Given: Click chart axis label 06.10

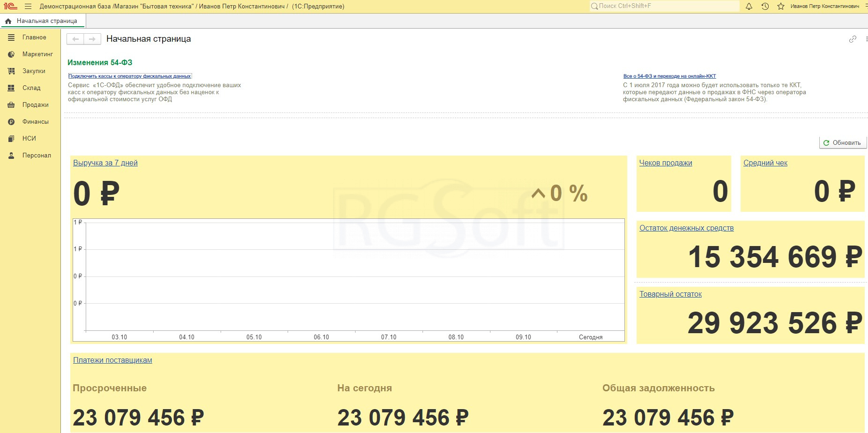Looking at the screenshot, I should tap(321, 337).
